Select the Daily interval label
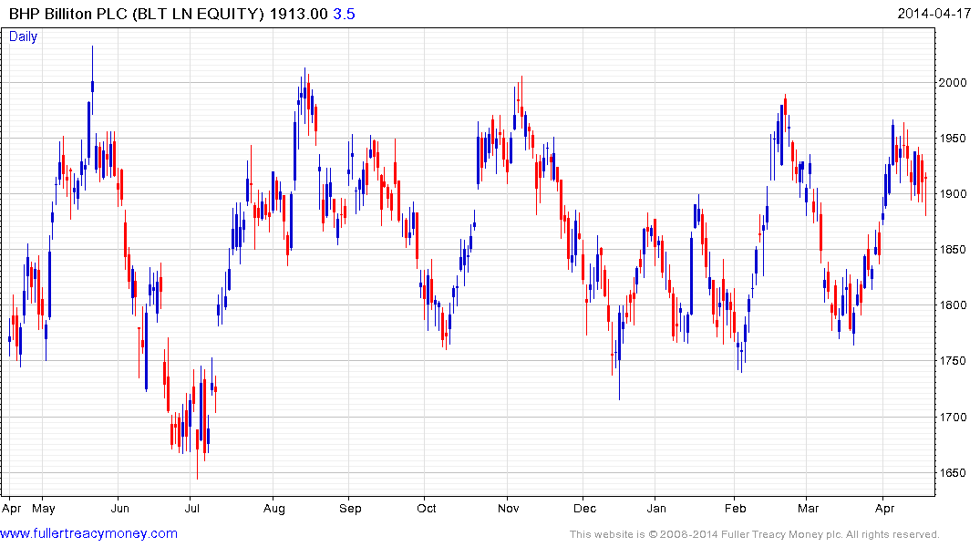Screen dimensions: 980x547 point(23,36)
